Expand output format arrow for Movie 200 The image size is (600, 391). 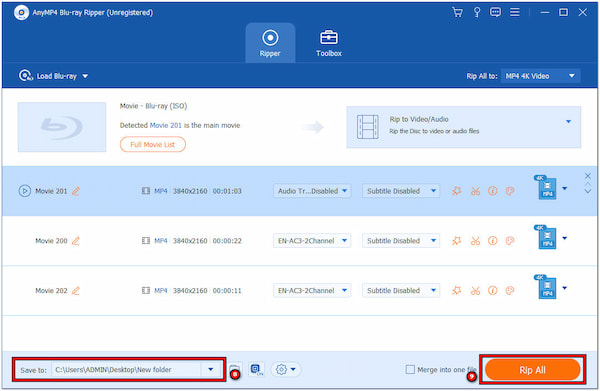pos(565,238)
